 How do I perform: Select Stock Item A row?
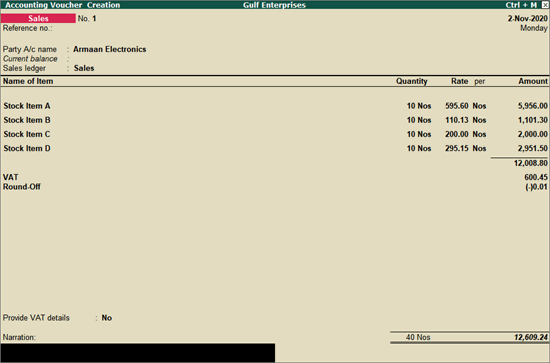coord(275,106)
